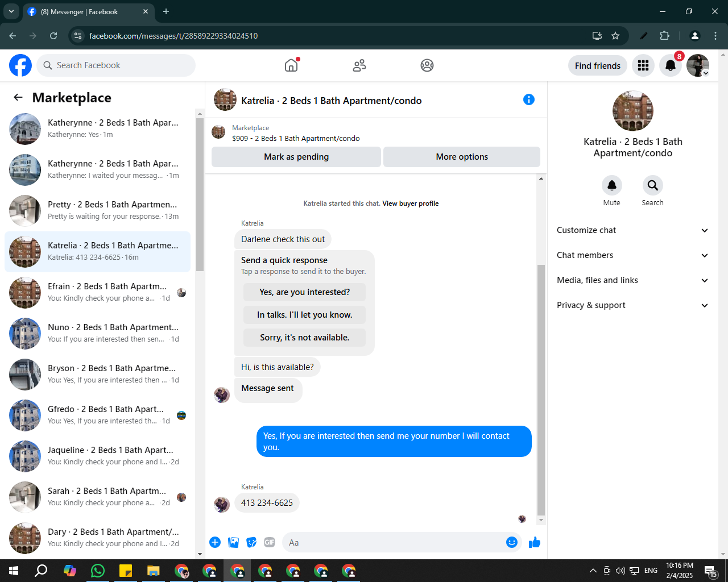Image resolution: width=728 pixels, height=582 pixels.
Task: Click Find friends button
Action: pyautogui.click(x=598, y=65)
